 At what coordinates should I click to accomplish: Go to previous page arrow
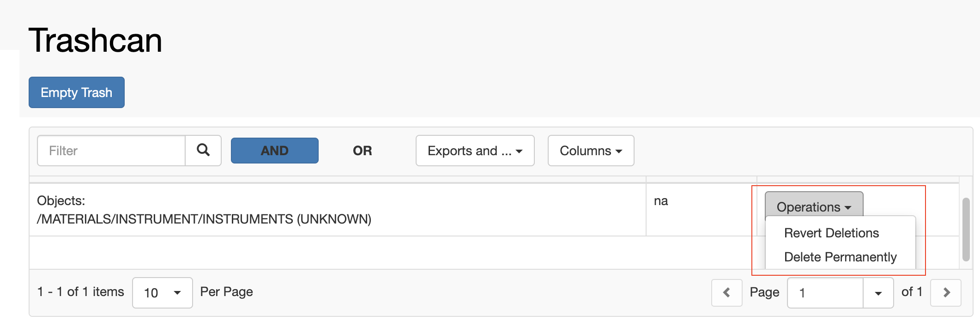pos(726,292)
